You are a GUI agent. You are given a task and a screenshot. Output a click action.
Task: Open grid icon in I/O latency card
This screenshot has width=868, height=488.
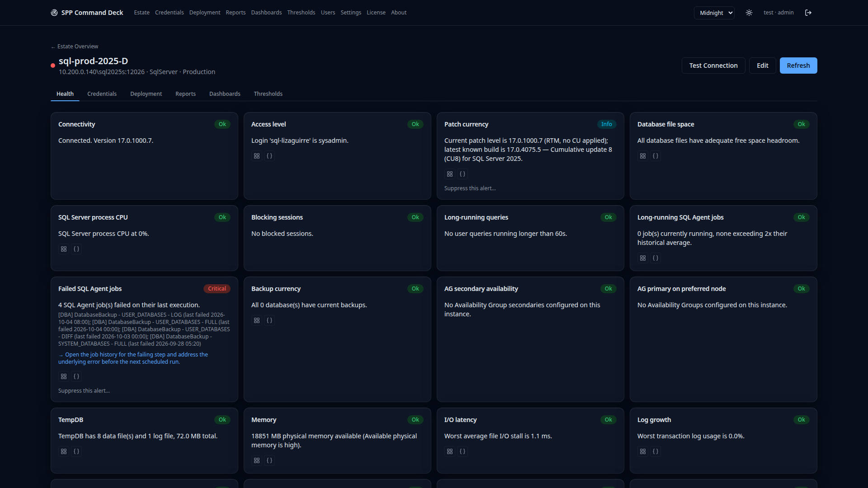[450, 451]
